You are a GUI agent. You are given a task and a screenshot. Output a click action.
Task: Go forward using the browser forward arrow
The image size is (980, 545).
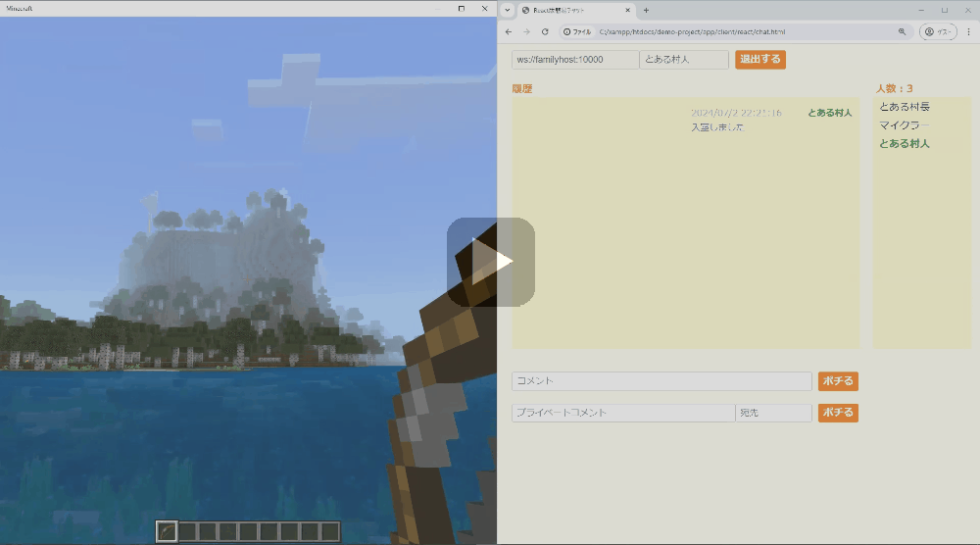click(526, 32)
